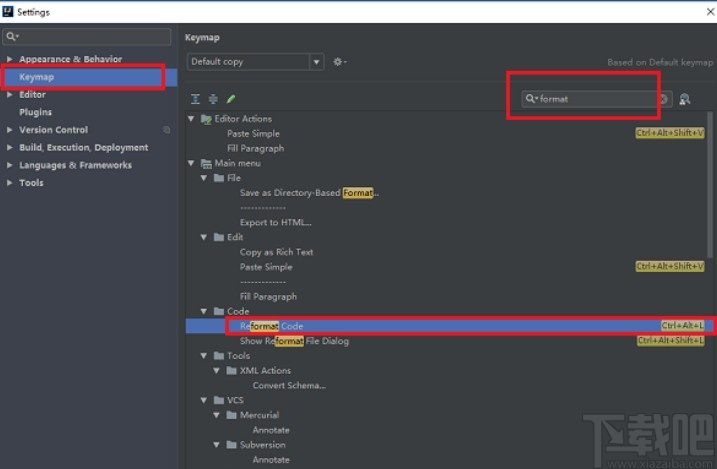This screenshot has height=469, width=717.
Task: Click the keymap list vertical scrollbar
Action: point(710,185)
